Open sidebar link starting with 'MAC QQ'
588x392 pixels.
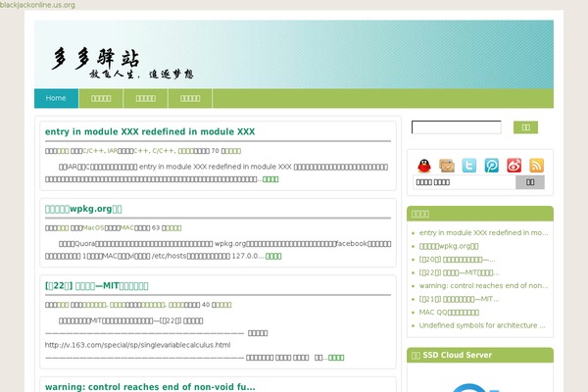[449, 312]
